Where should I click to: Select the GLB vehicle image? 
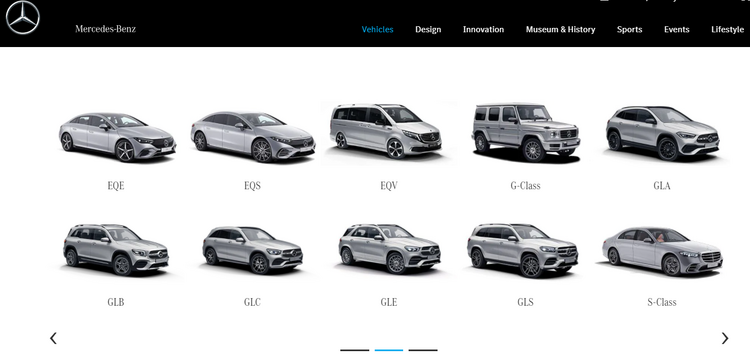pos(116,250)
